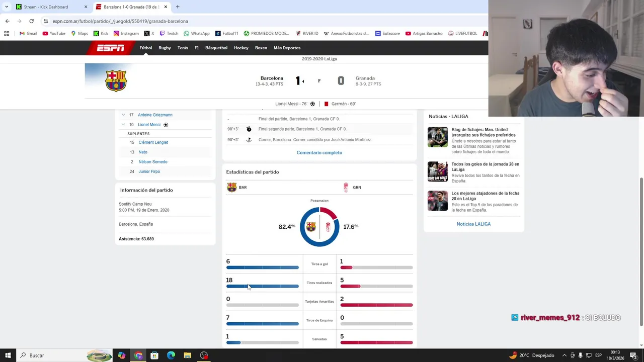Select the Barcelona 1-0 Granada tab
Viewport: 644px width, 362px height.
(x=131, y=7)
